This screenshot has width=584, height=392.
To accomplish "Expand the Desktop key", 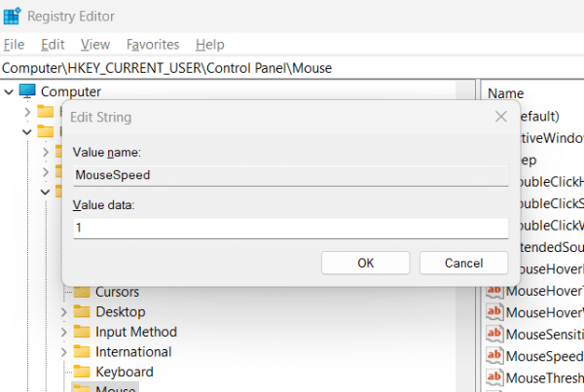I will [63, 312].
